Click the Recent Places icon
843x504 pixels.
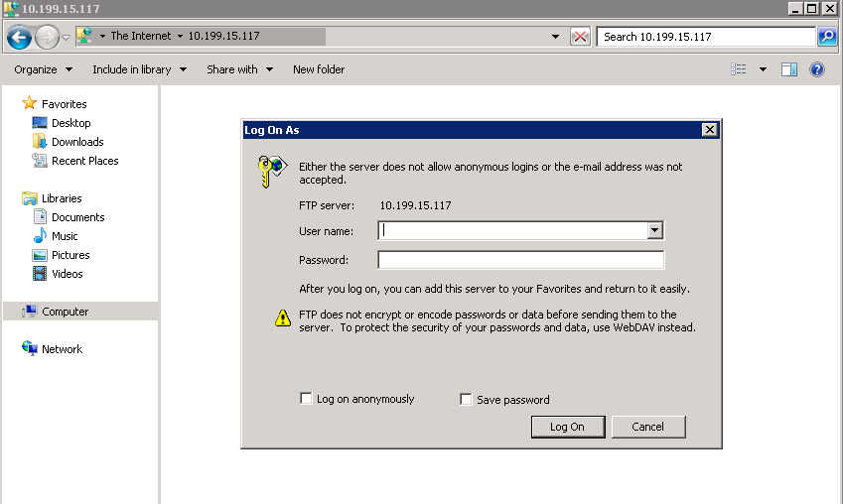(x=40, y=160)
